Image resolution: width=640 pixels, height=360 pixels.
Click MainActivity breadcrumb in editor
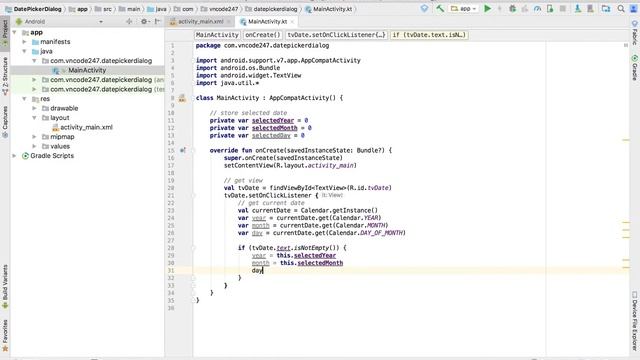[217, 35]
